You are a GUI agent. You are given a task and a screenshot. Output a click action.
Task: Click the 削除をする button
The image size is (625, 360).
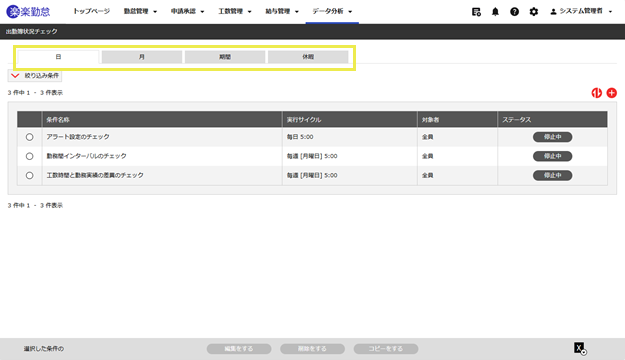[x=312, y=348]
